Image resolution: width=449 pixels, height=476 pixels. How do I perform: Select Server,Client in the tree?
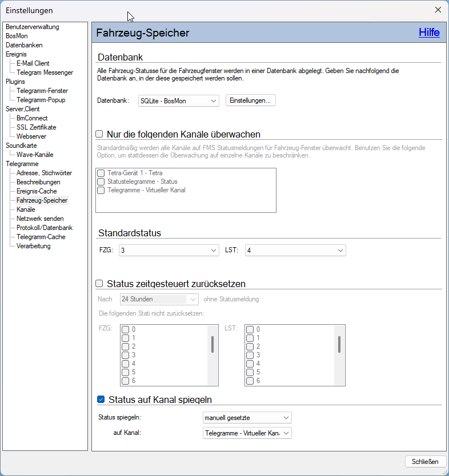[x=22, y=108]
